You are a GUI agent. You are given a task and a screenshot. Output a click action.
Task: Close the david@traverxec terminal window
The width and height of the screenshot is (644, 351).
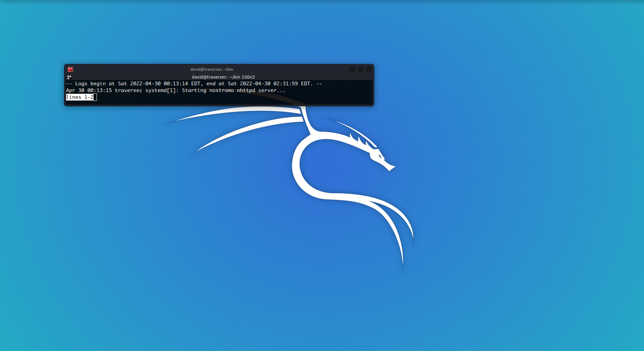369,69
